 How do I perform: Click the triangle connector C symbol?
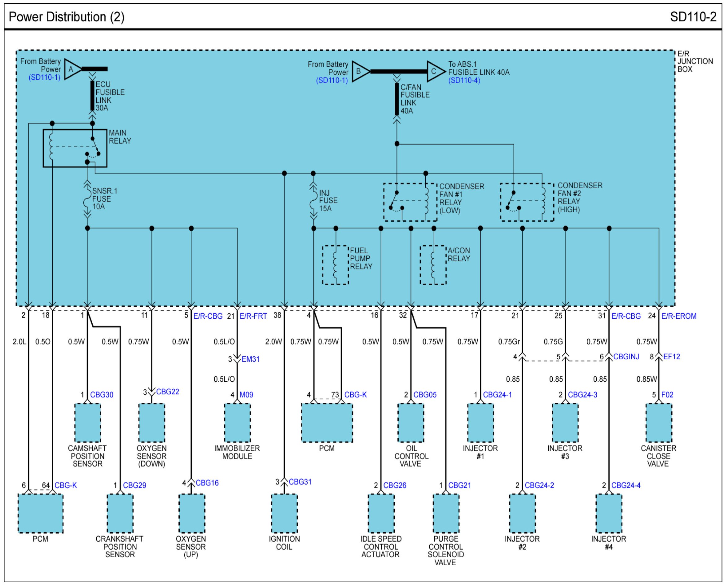(435, 72)
